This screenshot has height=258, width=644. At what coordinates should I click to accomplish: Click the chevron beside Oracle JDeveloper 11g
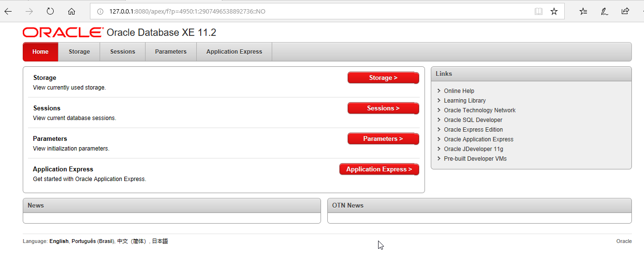pos(439,149)
